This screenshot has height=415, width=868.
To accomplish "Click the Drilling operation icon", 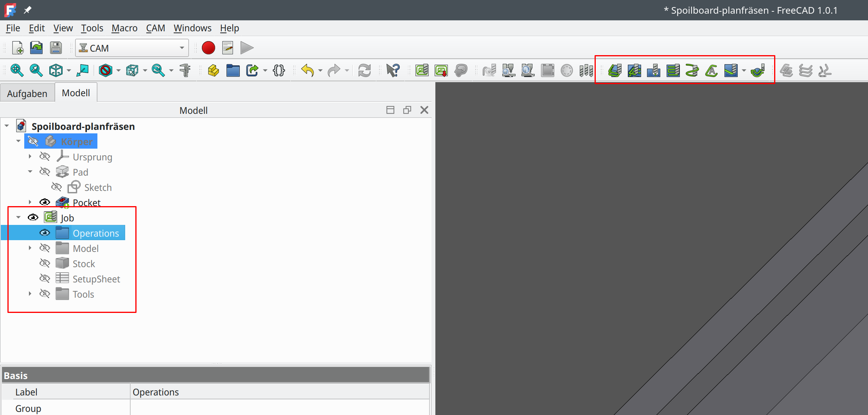I will click(653, 71).
